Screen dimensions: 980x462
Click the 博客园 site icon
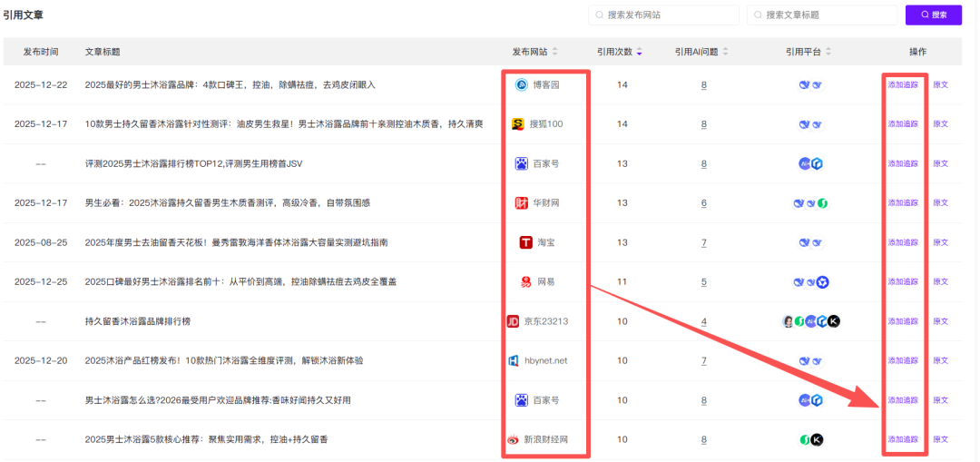pyautogui.click(x=522, y=84)
